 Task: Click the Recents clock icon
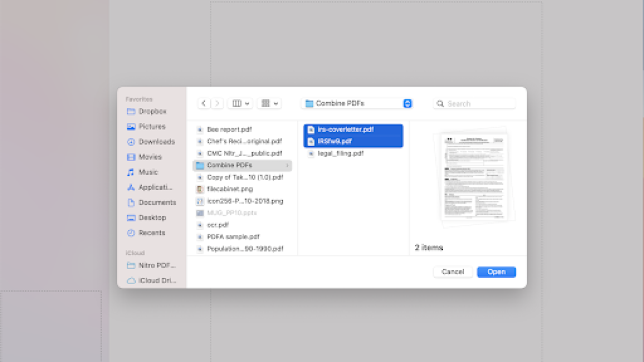click(131, 233)
